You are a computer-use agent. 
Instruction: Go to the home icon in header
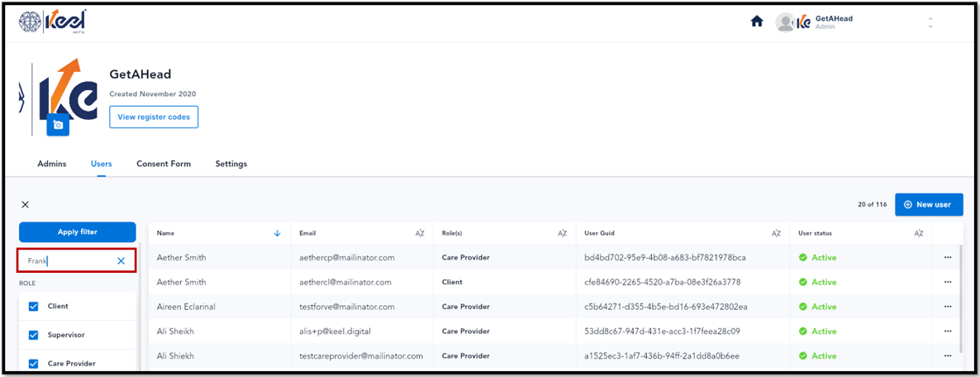(756, 21)
